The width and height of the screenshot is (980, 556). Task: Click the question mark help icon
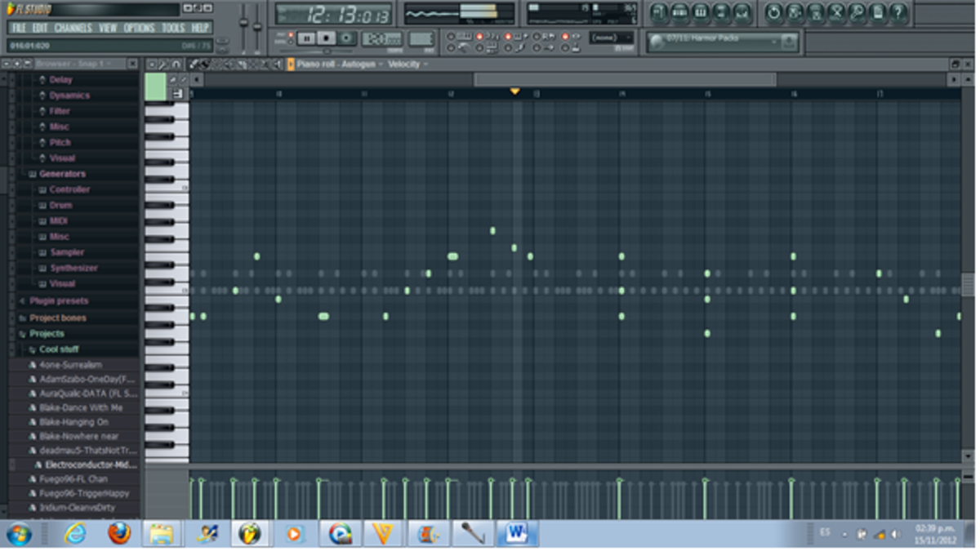[x=898, y=12]
